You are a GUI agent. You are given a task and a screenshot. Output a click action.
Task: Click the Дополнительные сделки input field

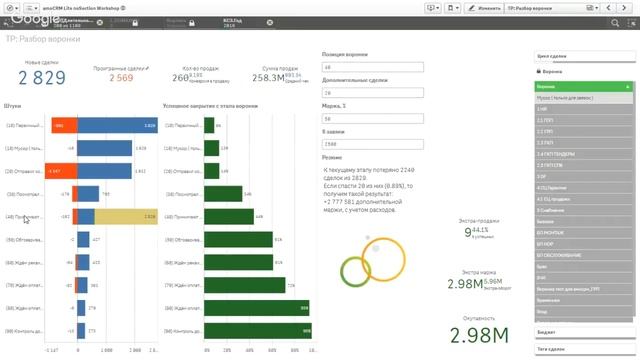[373, 93]
